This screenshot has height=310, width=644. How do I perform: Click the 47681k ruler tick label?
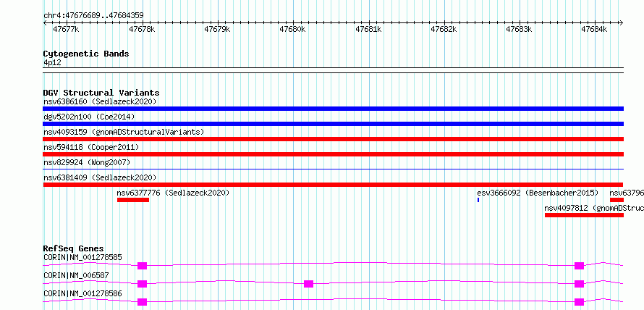click(368, 29)
